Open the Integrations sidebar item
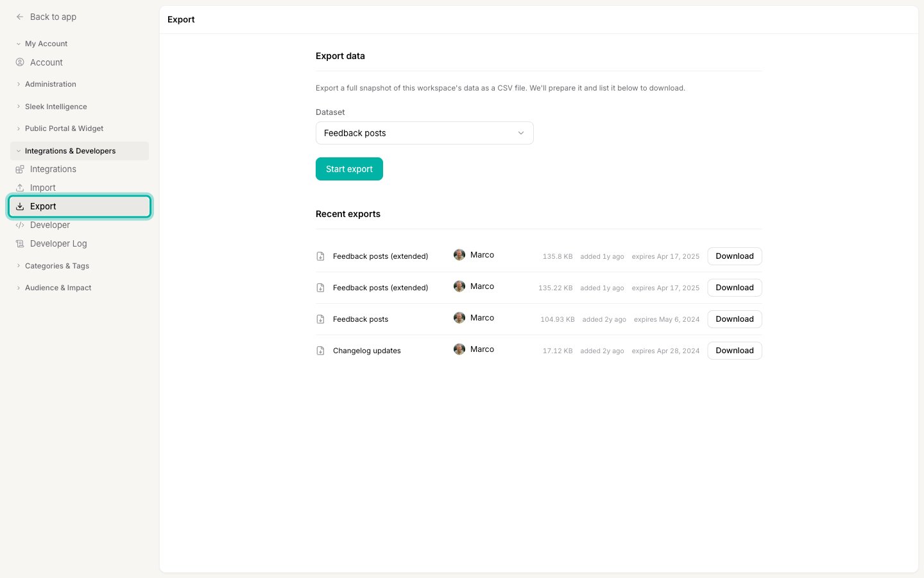This screenshot has width=924, height=578. pos(80,169)
